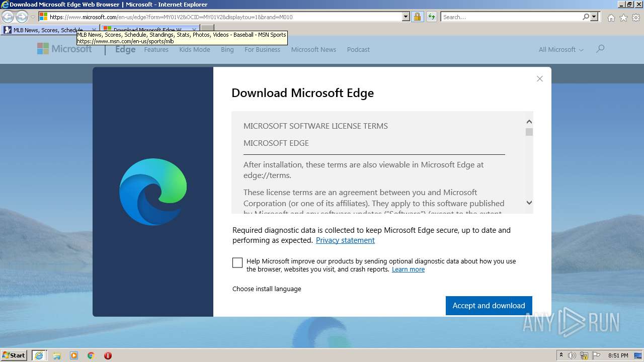Open recent pages dropdown next to Forward
Viewport: 644px width, 362px height.
[x=33, y=17]
